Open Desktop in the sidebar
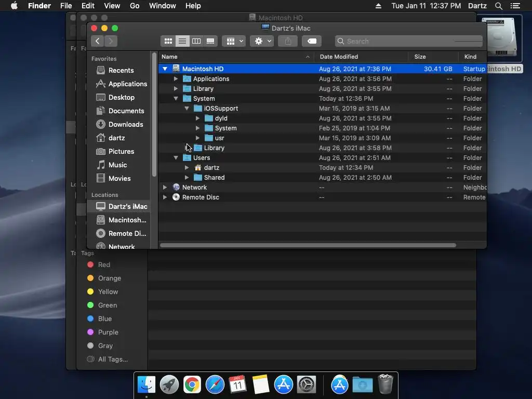Screen dimensions: 532x399 [x=115, y=97]
